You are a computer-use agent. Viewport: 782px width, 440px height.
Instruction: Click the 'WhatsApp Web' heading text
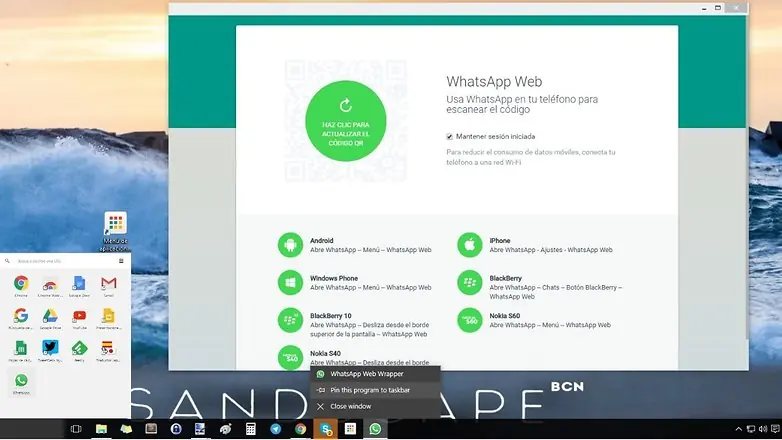pyautogui.click(x=494, y=82)
